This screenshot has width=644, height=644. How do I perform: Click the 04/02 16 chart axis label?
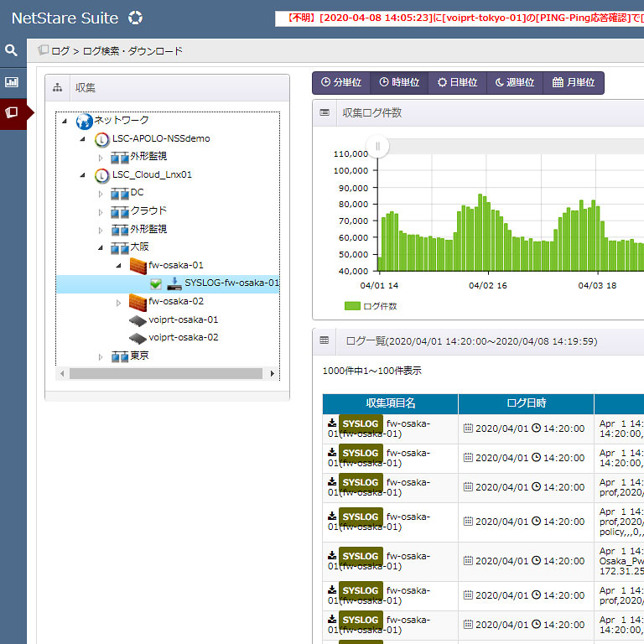pyautogui.click(x=488, y=286)
